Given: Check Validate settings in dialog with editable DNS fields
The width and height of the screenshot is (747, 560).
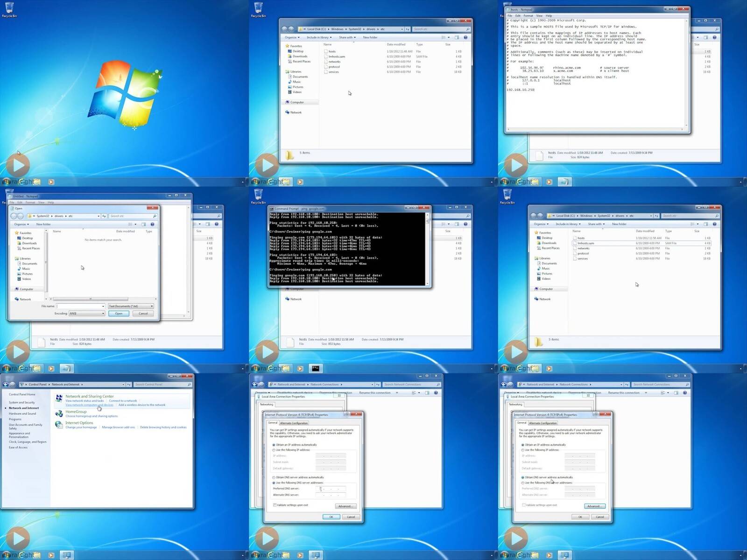Looking at the screenshot, I should point(275,505).
